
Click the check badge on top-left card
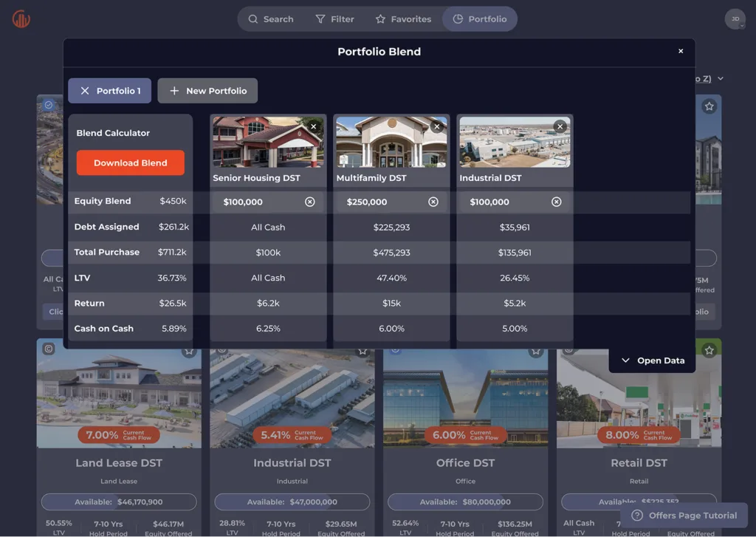pos(49,105)
